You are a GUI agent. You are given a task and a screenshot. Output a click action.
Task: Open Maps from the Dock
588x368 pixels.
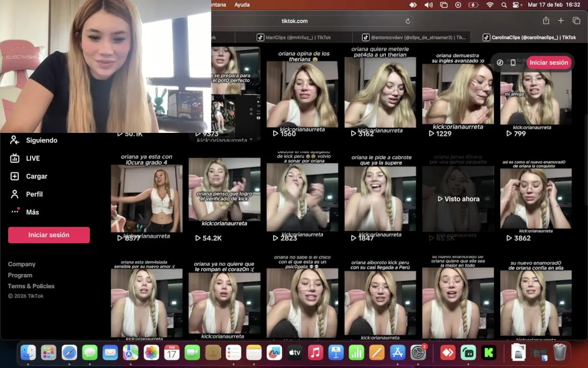(131, 353)
